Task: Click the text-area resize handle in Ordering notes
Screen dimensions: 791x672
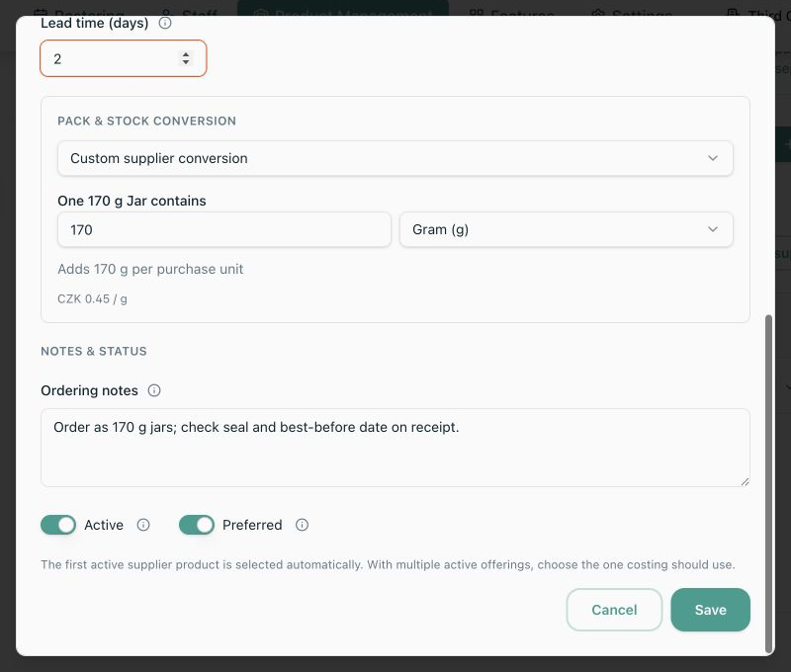Action: [x=745, y=481]
